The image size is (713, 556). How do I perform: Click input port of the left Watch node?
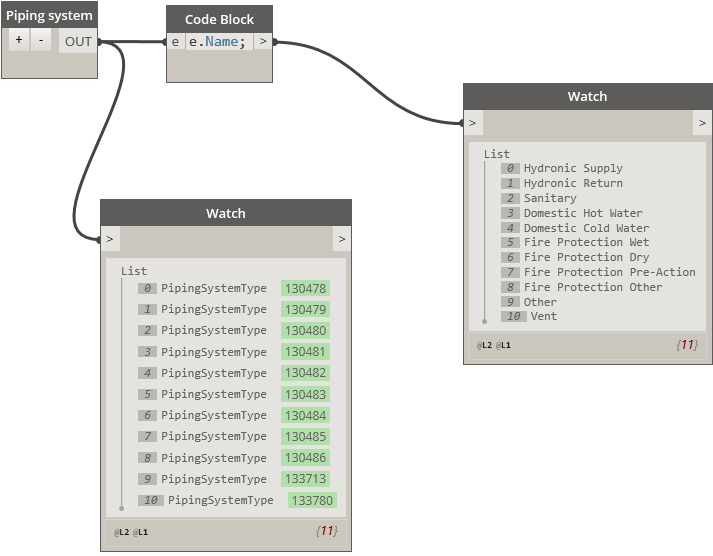pos(110,239)
